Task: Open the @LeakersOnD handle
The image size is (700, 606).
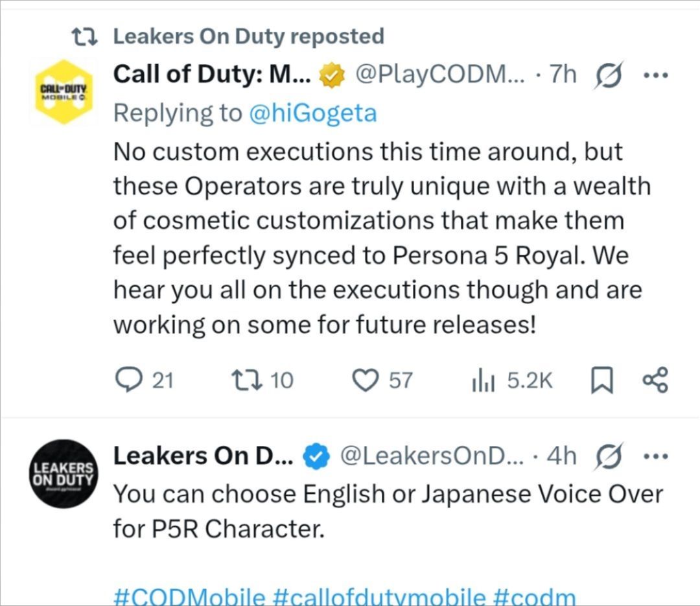Action: coord(432,456)
